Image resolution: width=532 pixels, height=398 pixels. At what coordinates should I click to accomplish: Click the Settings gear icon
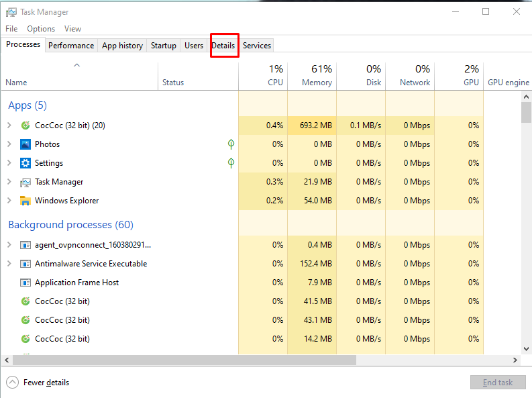[x=25, y=163]
